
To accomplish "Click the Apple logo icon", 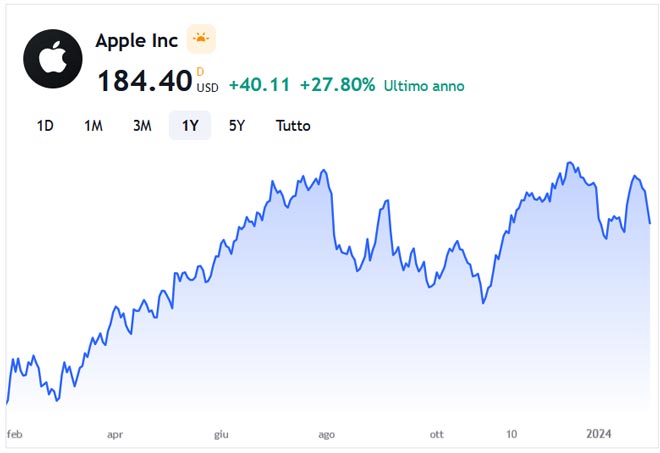I will click(x=53, y=59).
